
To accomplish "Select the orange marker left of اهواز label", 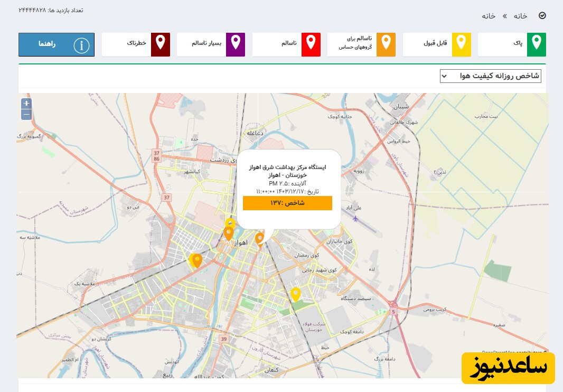I will (229, 234).
